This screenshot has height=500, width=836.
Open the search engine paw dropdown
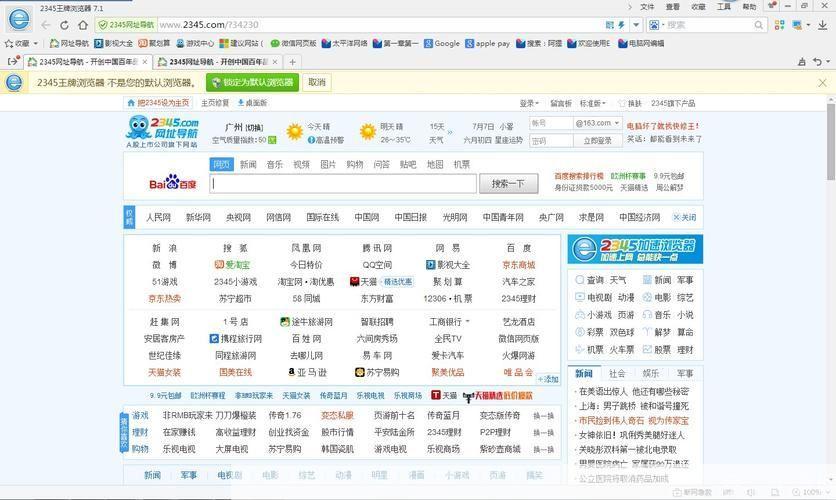[x=656, y=25]
